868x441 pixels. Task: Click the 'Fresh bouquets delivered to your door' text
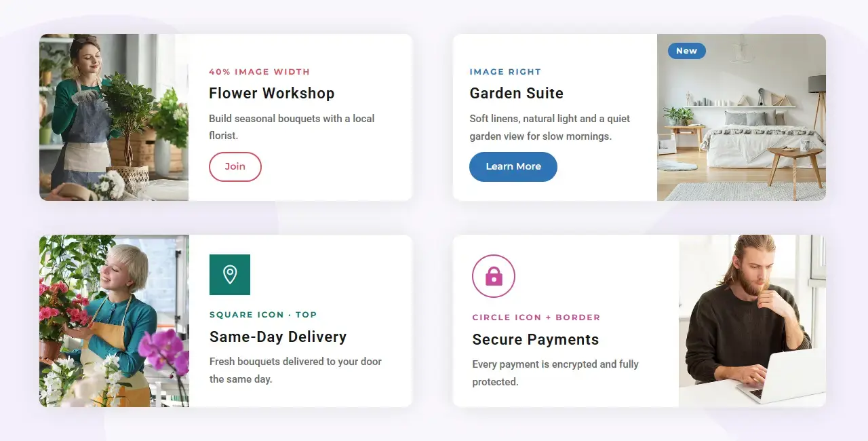[296, 370]
